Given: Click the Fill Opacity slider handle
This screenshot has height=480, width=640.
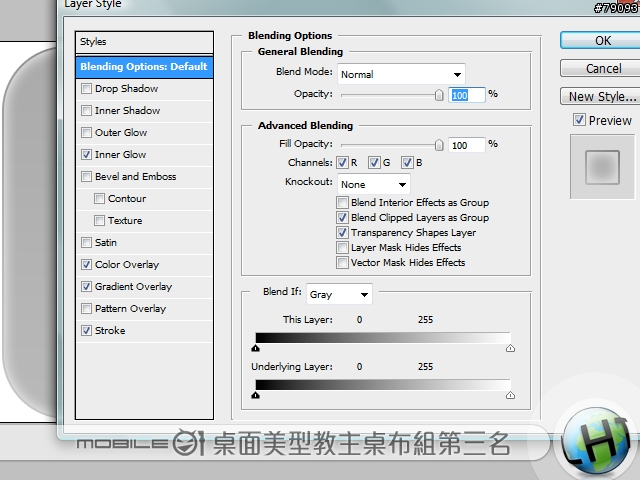Looking at the screenshot, I should coord(439,145).
